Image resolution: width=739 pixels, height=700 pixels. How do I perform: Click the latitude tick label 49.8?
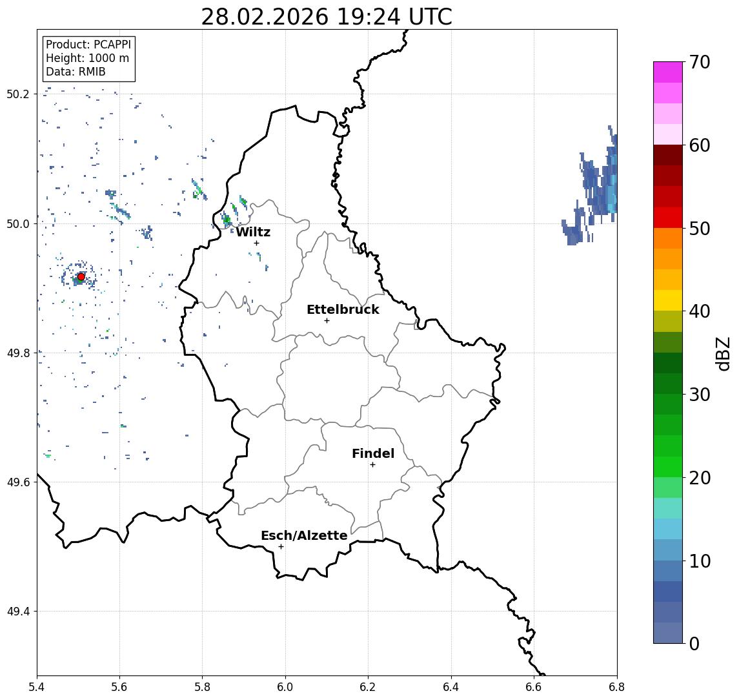click(x=18, y=353)
